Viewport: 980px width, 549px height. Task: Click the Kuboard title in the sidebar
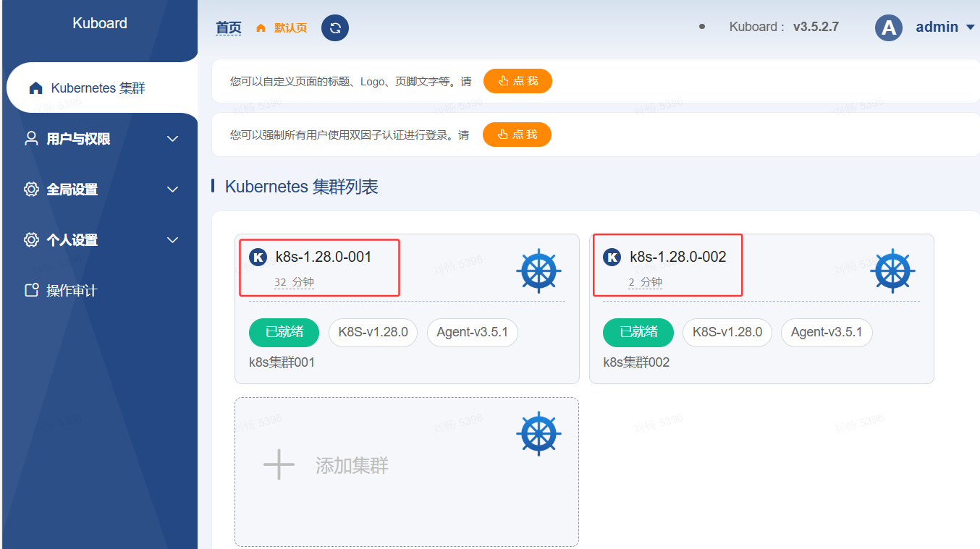(100, 23)
